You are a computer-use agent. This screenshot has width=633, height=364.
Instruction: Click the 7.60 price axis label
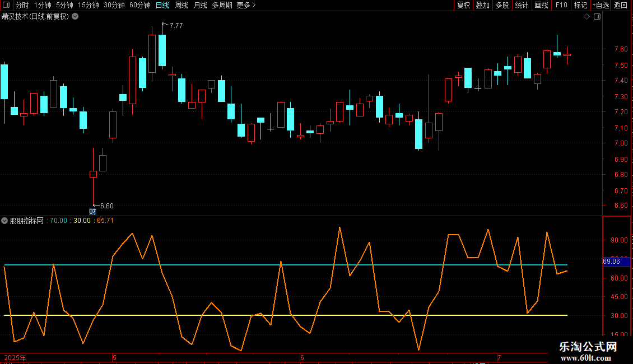(621, 49)
